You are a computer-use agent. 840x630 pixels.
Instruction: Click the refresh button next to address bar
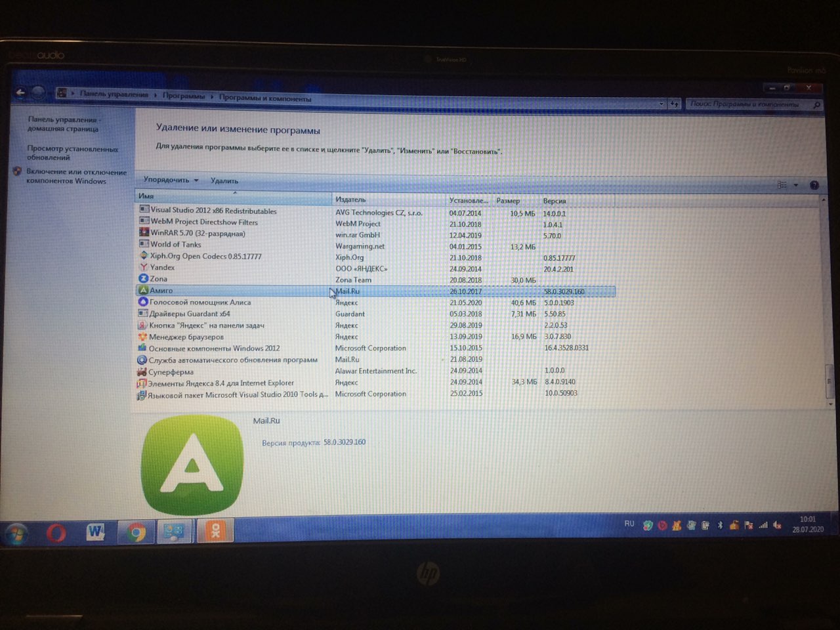pos(675,103)
